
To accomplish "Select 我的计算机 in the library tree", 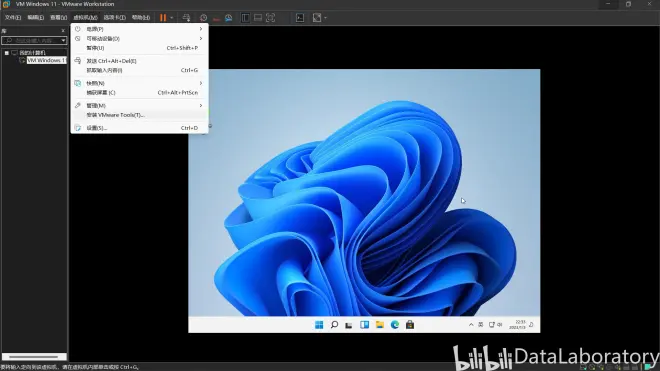I will (32, 53).
